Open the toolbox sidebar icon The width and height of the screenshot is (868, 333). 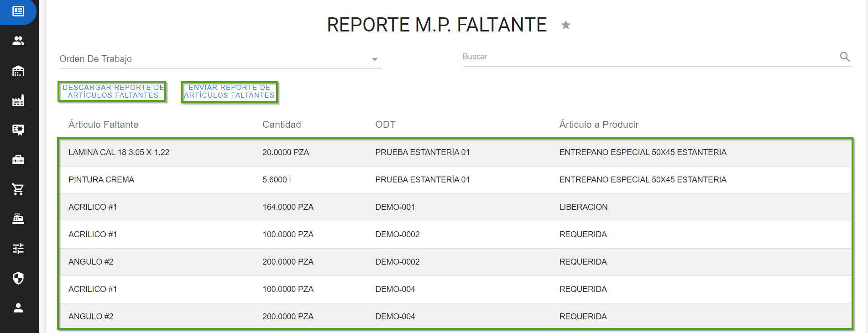tap(18, 160)
